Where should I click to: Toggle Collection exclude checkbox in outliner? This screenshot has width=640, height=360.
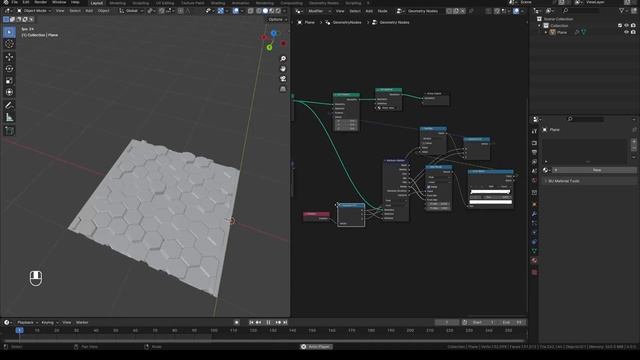tap(620, 25)
